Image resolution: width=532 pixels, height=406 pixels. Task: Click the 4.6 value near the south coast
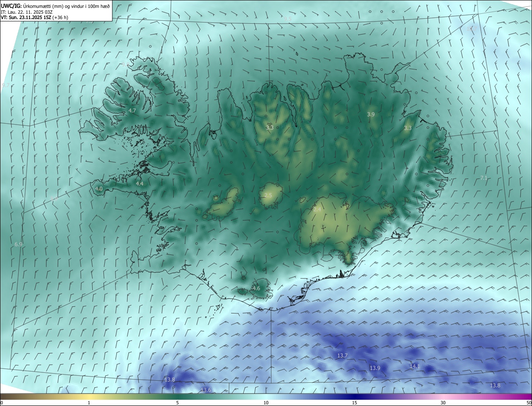tap(256, 289)
